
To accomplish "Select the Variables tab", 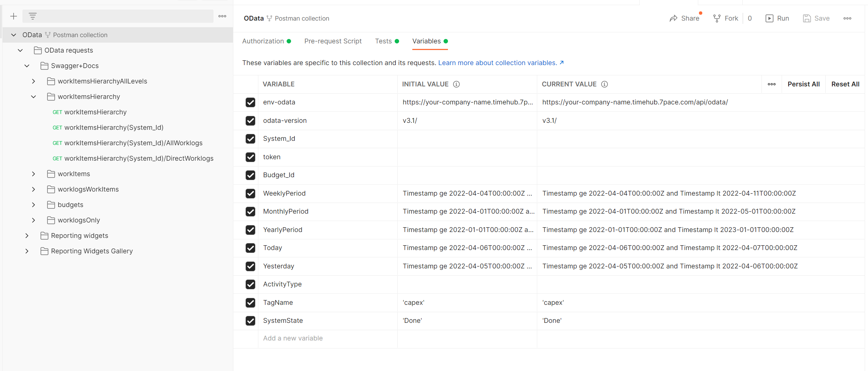I will pyautogui.click(x=430, y=41).
